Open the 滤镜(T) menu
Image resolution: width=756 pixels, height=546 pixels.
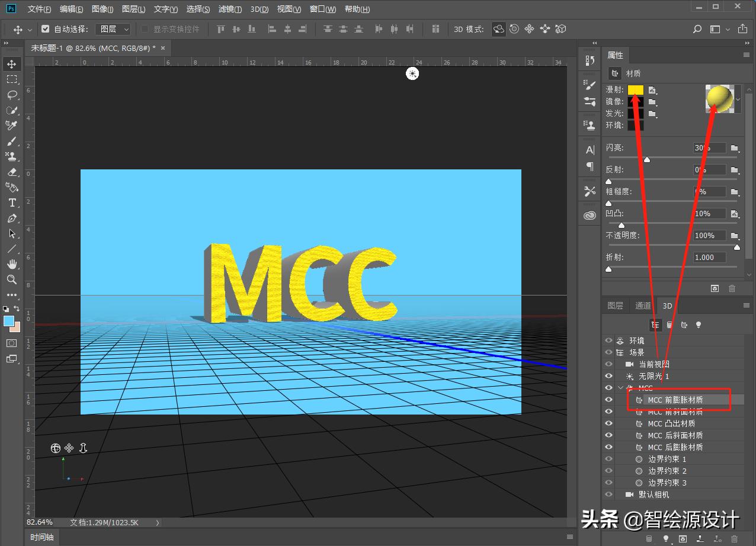230,9
